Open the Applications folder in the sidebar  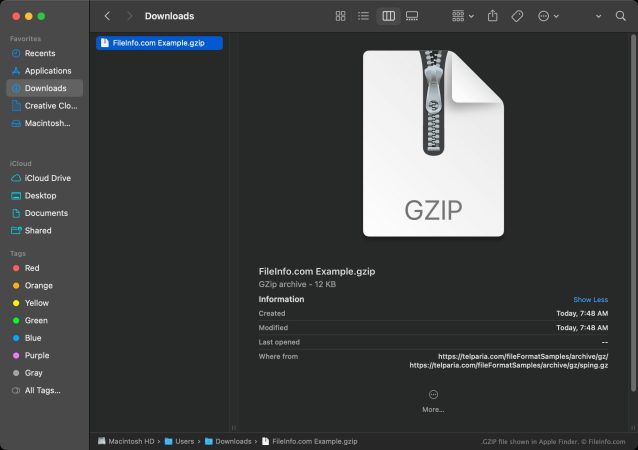point(47,71)
